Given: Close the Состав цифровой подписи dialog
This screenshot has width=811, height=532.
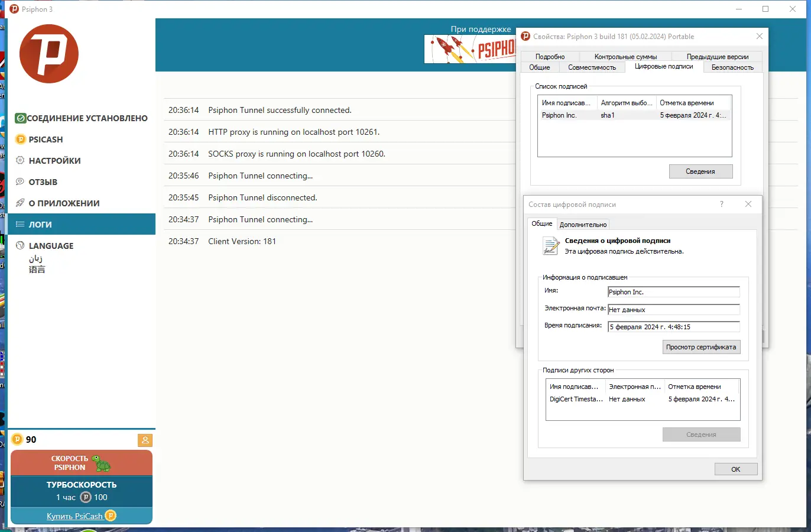Looking at the screenshot, I should pos(748,204).
